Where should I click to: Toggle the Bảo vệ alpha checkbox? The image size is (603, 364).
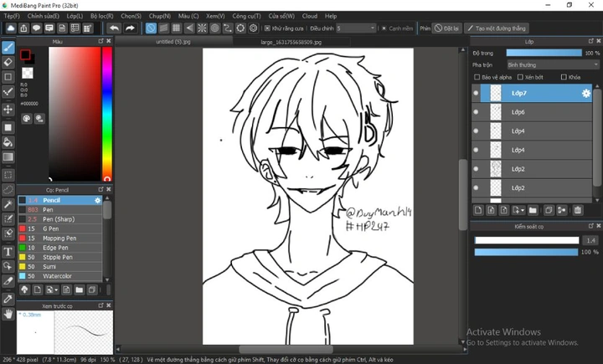point(477,77)
